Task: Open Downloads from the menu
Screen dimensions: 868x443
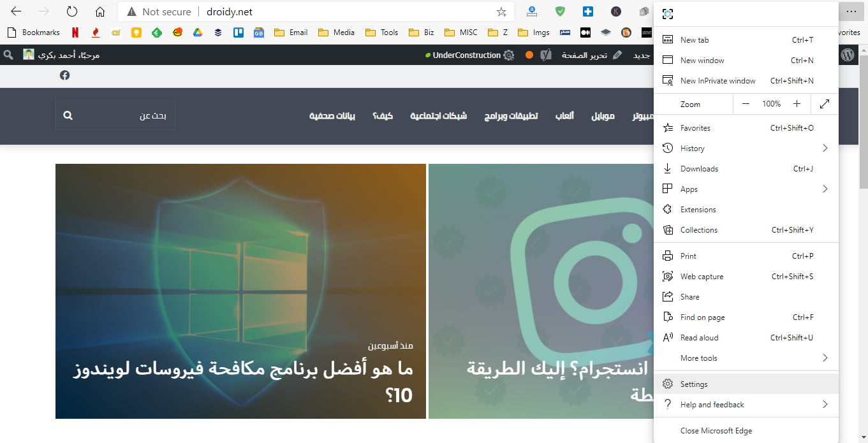Action: (746, 168)
